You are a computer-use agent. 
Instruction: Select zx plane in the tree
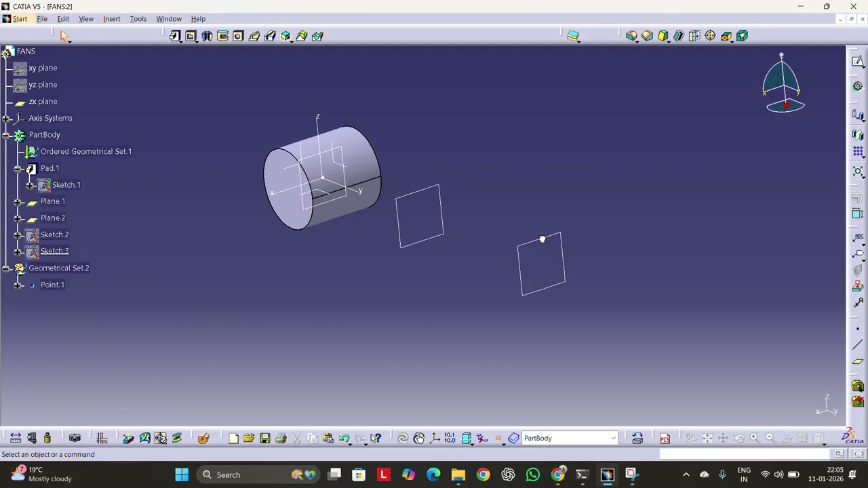click(x=43, y=102)
